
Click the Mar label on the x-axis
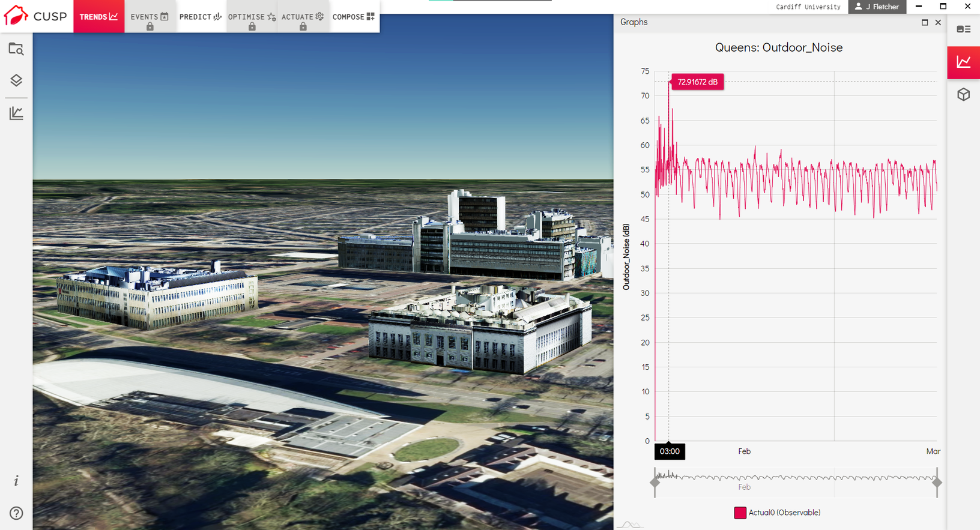(933, 451)
